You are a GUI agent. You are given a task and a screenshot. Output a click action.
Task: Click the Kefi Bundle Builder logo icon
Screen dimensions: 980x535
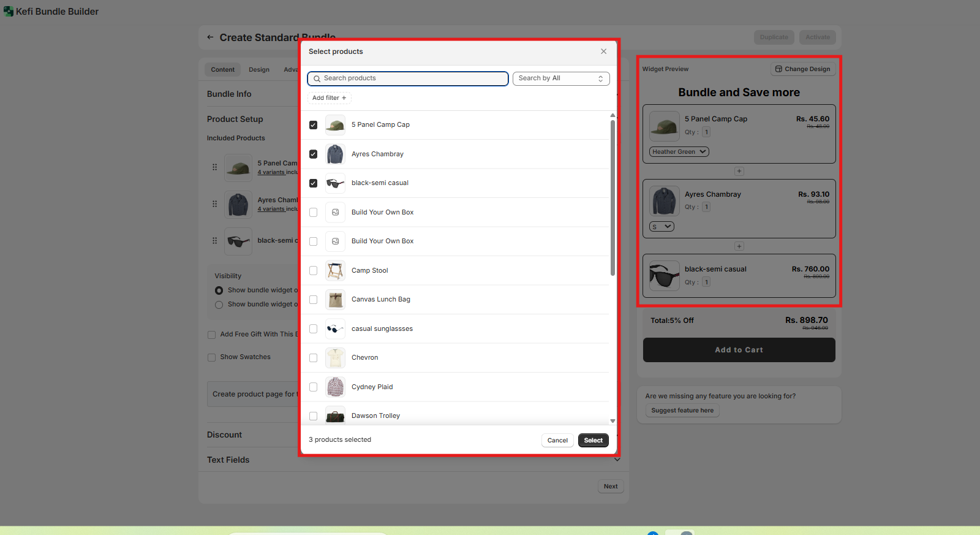click(9, 12)
